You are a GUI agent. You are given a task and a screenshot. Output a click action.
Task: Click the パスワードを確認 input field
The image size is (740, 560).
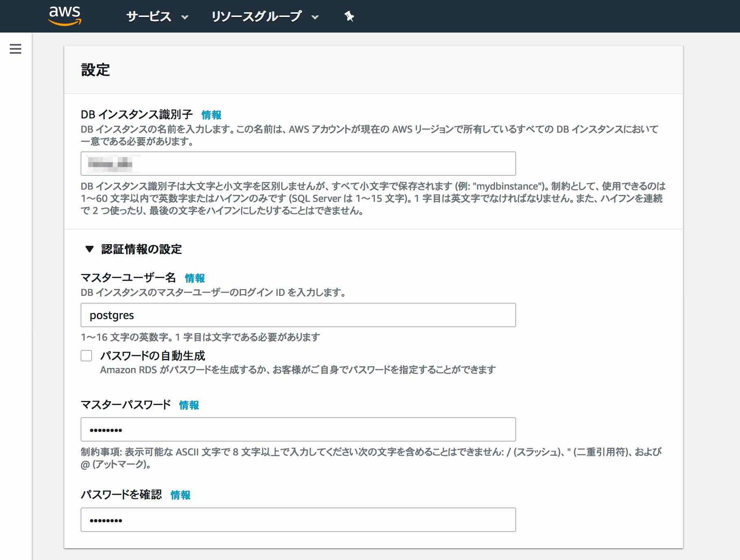tap(298, 520)
